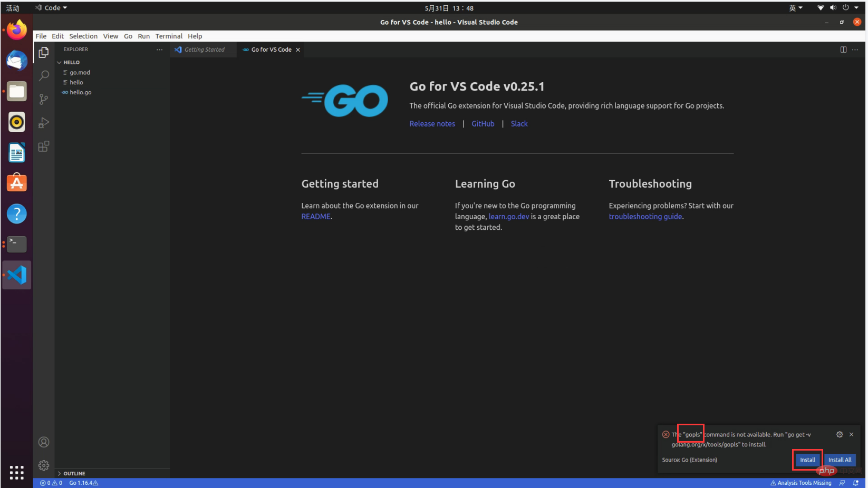Open Files manager from the dock
The height and width of the screenshot is (488, 868).
pos(17,91)
